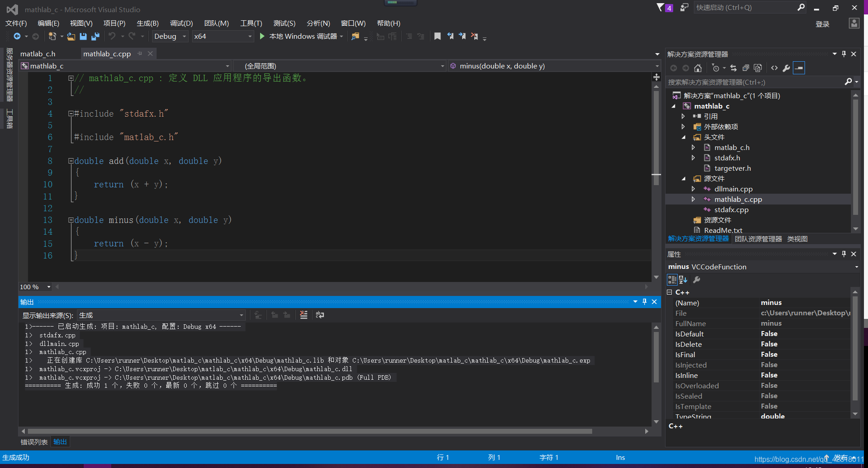Switch to 类视图 tab
The height and width of the screenshot is (468, 868).
point(797,239)
